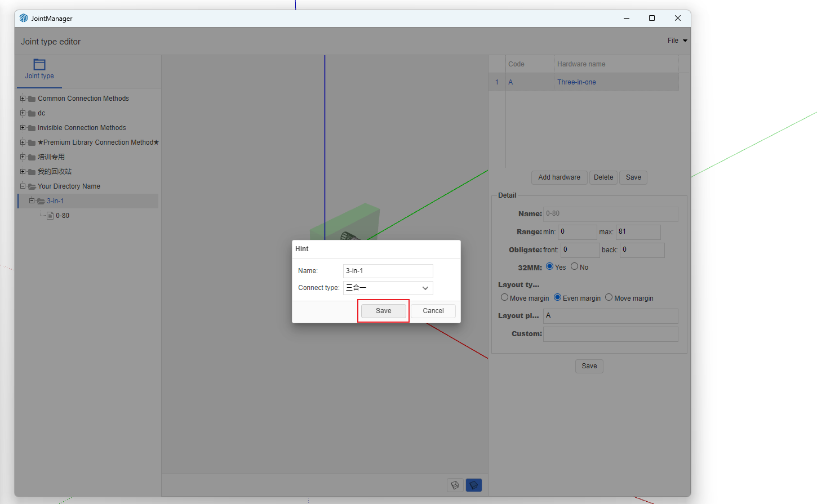817x504 pixels.
Task: Expand the Invisible Connection Methods folder
Action: click(23, 128)
